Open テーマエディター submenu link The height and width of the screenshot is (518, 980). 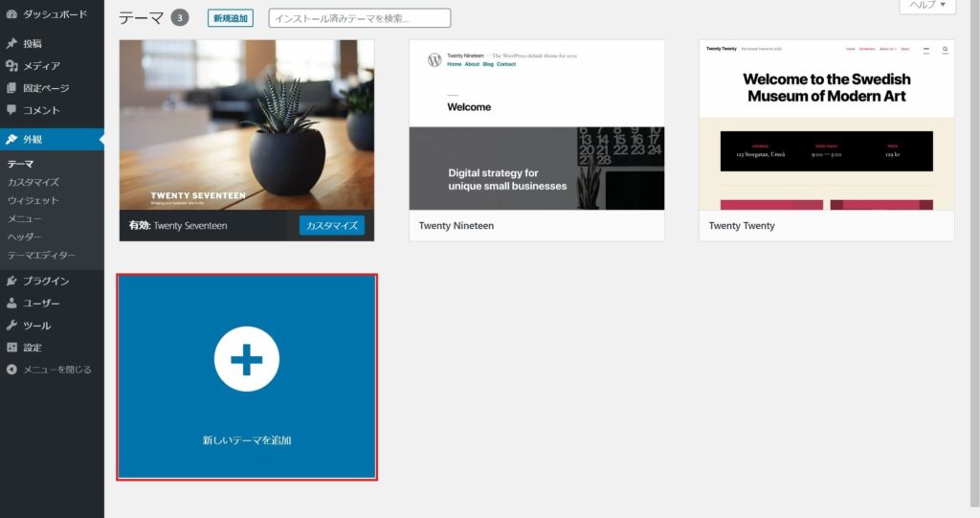click(41, 255)
